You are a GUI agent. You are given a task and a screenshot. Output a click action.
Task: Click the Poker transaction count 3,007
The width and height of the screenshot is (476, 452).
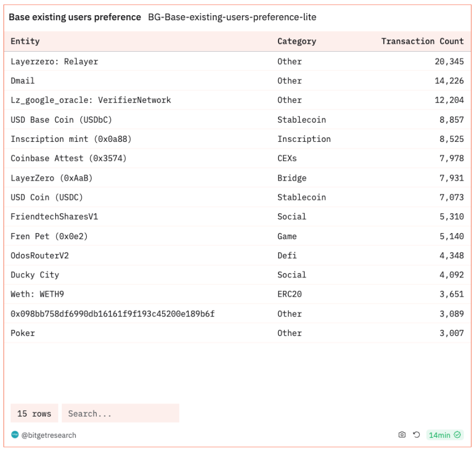(449, 333)
